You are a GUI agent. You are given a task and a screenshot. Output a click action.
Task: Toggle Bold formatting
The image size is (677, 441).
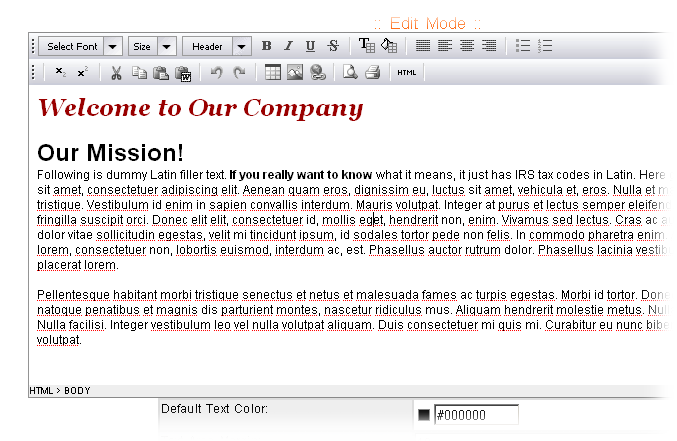(267, 46)
